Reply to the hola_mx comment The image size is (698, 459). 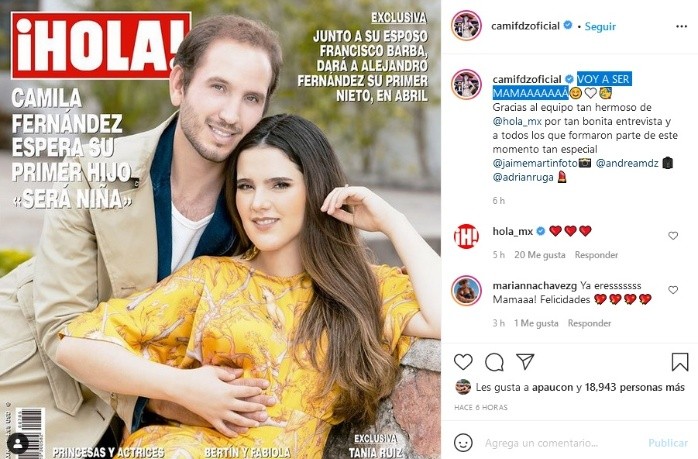coord(596,255)
